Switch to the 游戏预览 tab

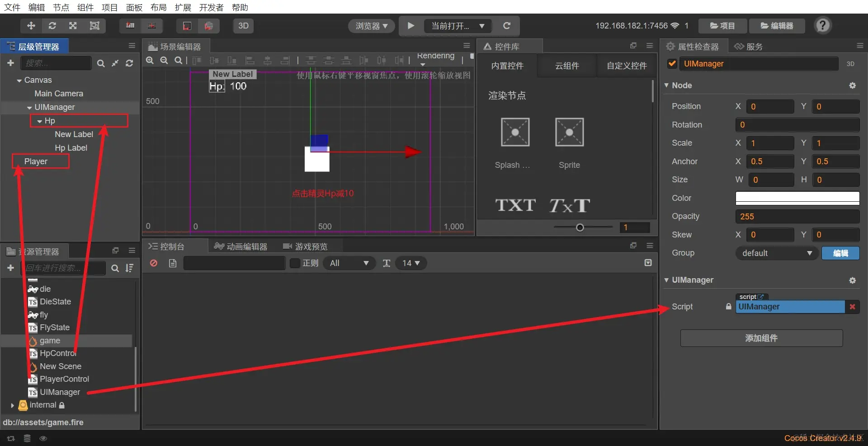pos(305,247)
